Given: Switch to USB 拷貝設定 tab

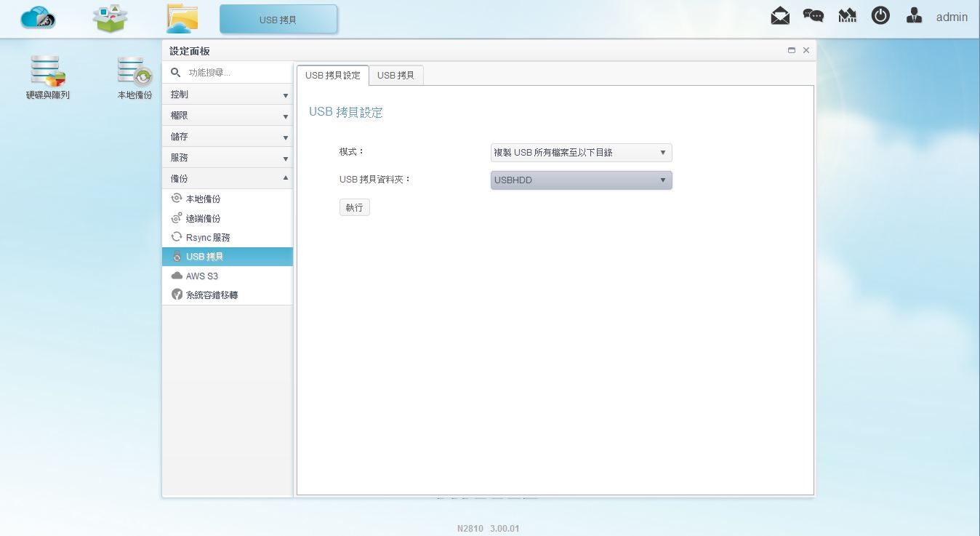Looking at the screenshot, I should click(333, 75).
